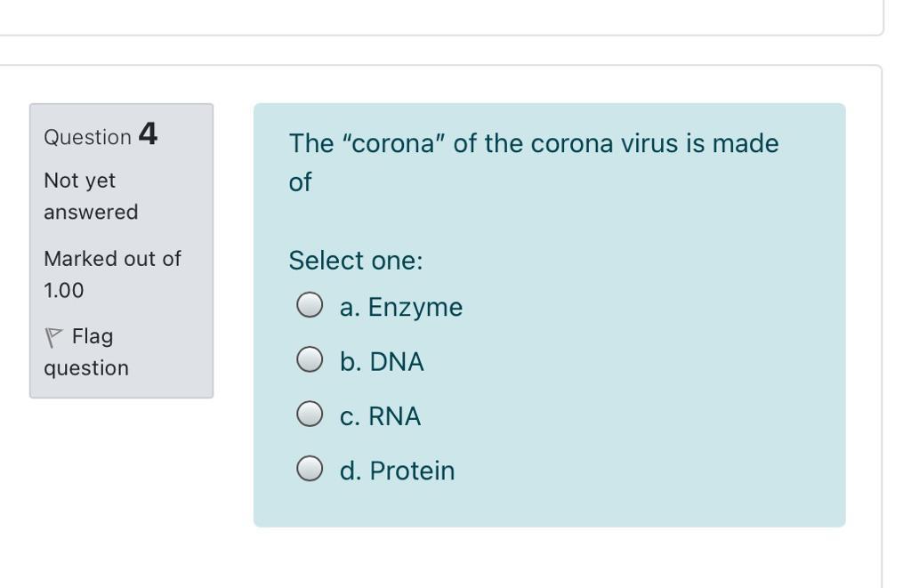Viewport: 911px width, 588px height.
Task: Click the "Flag" link text
Action: pos(93,336)
